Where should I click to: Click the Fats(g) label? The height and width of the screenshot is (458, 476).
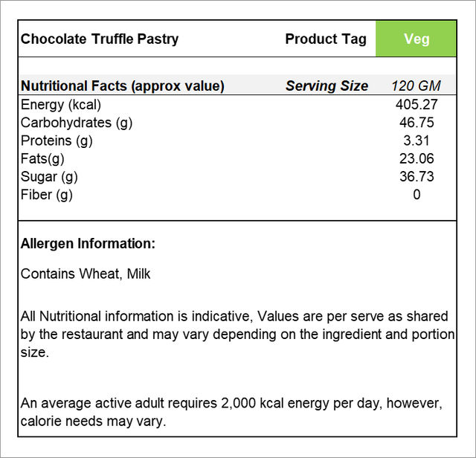42,158
